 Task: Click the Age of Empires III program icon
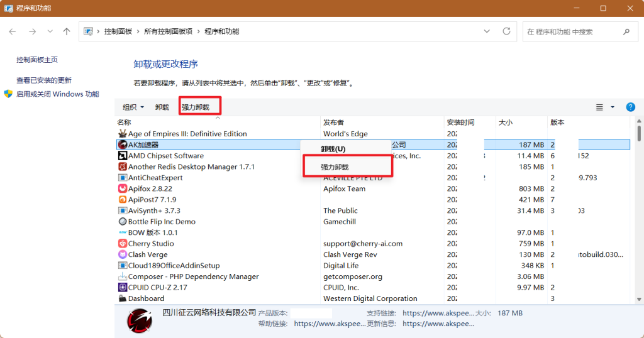click(x=123, y=134)
